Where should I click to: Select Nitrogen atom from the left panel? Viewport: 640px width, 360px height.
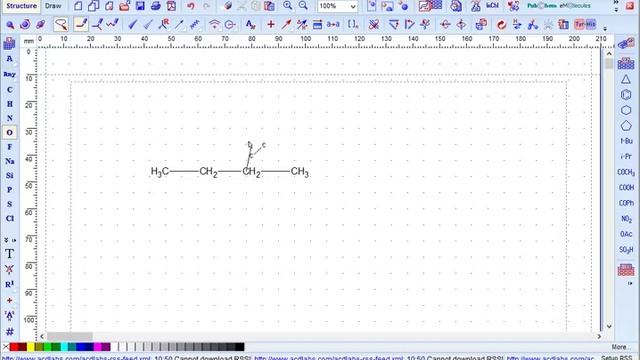9,118
